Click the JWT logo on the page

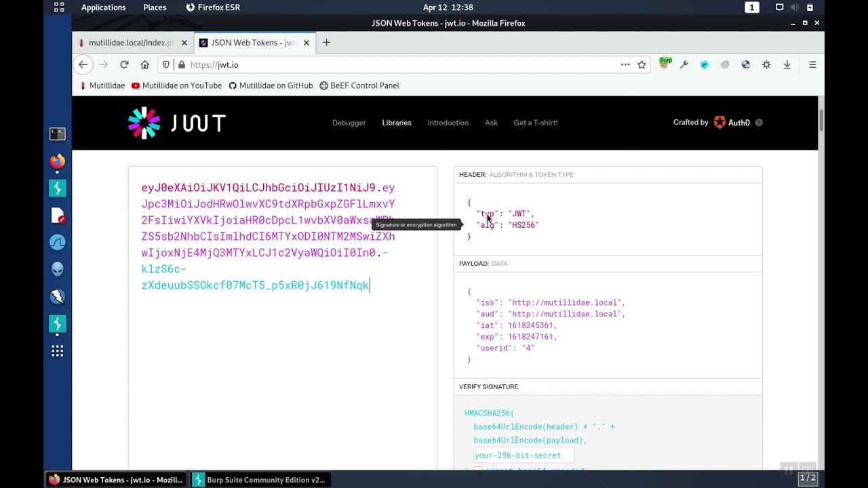point(176,123)
